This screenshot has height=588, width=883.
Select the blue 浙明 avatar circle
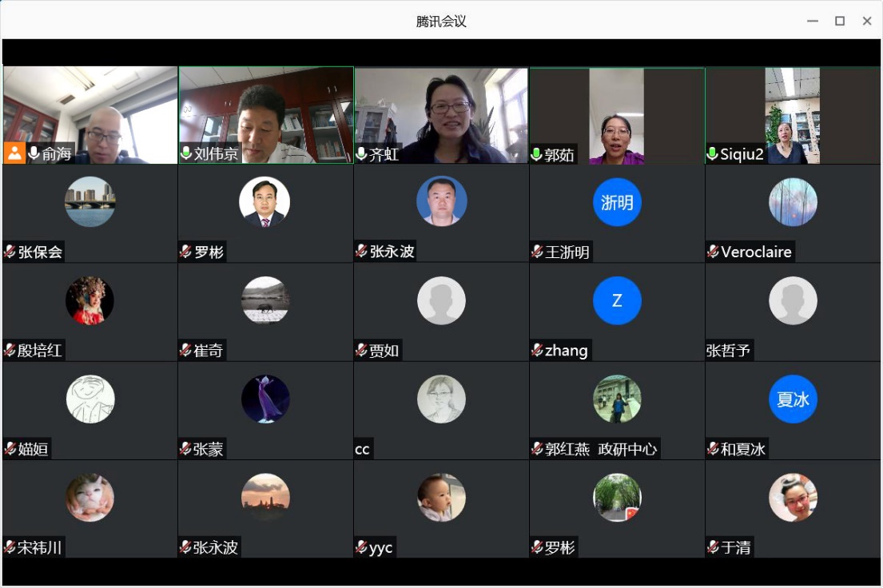[617, 203]
